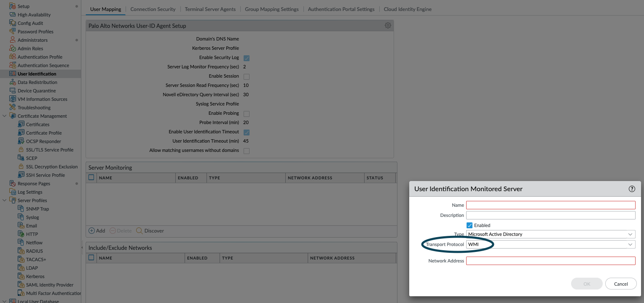Switch to the Authentication Portal Settings tab
This screenshot has width=644, height=303.
point(341,9)
